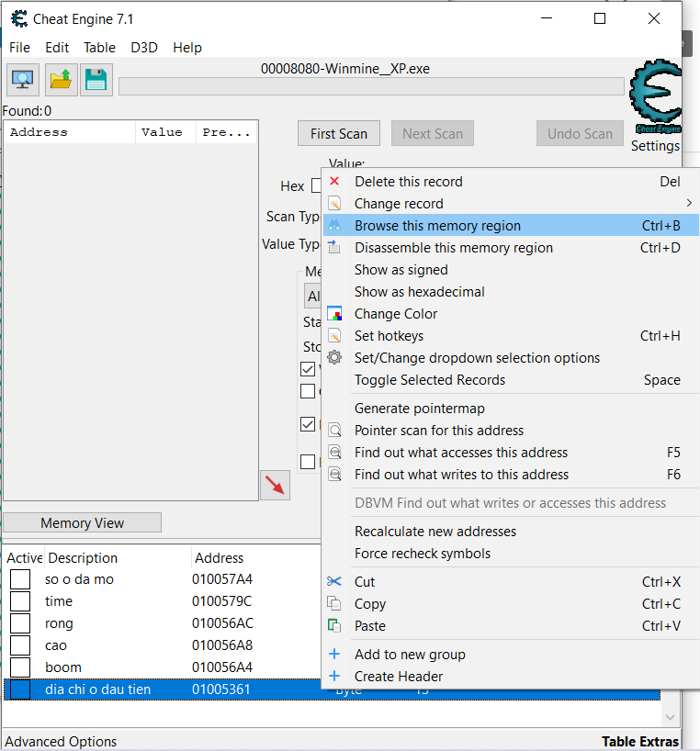700x751 pixels.
Task: Select Browse this memory region
Action: point(511,225)
